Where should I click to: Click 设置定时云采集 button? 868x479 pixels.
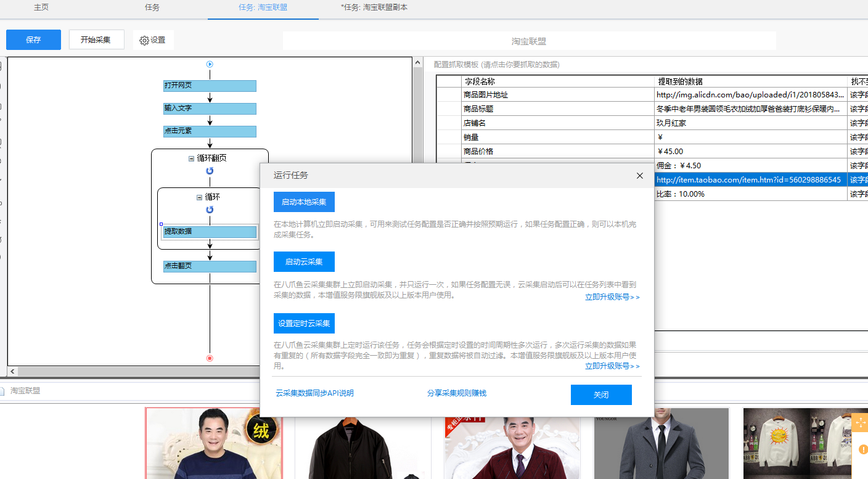[x=304, y=323]
